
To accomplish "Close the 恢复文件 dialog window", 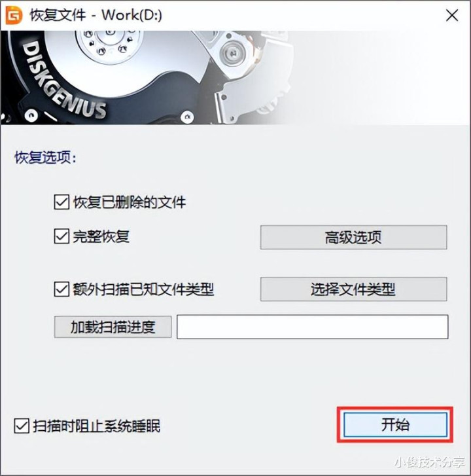I will (x=452, y=15).
